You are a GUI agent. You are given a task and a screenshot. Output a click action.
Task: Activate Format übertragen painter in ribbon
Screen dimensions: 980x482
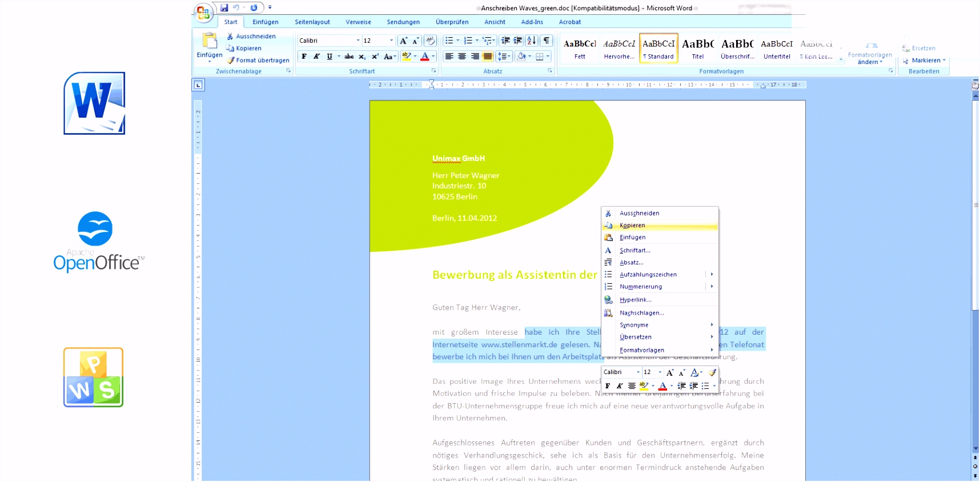pyautogui.click(x=258, y=60)
